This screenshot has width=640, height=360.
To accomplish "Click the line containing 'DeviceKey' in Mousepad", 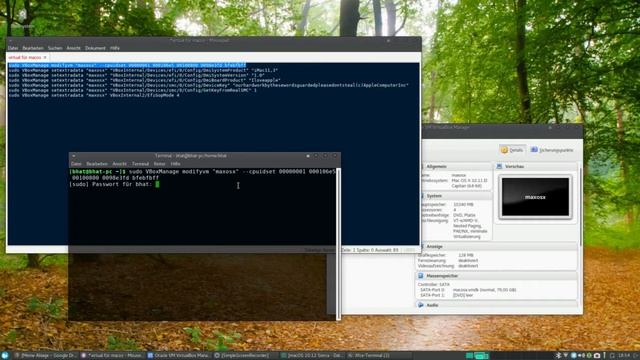I will click(x=208, y=85).
